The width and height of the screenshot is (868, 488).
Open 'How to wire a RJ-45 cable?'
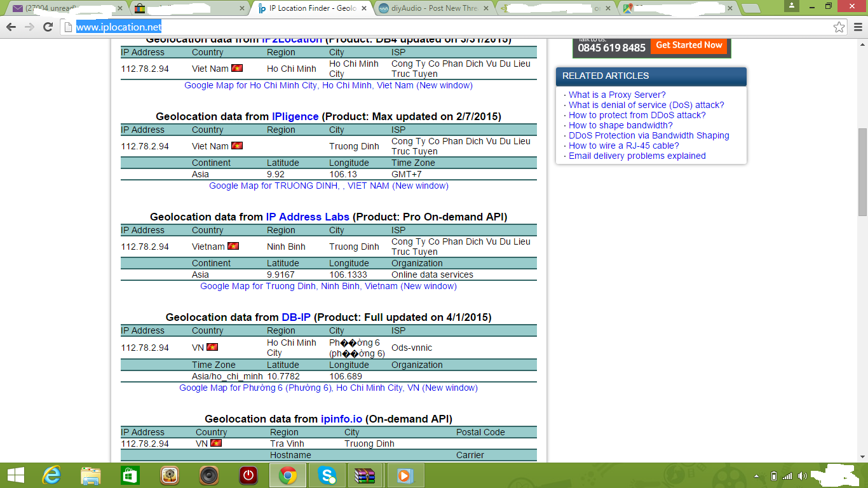623,146
